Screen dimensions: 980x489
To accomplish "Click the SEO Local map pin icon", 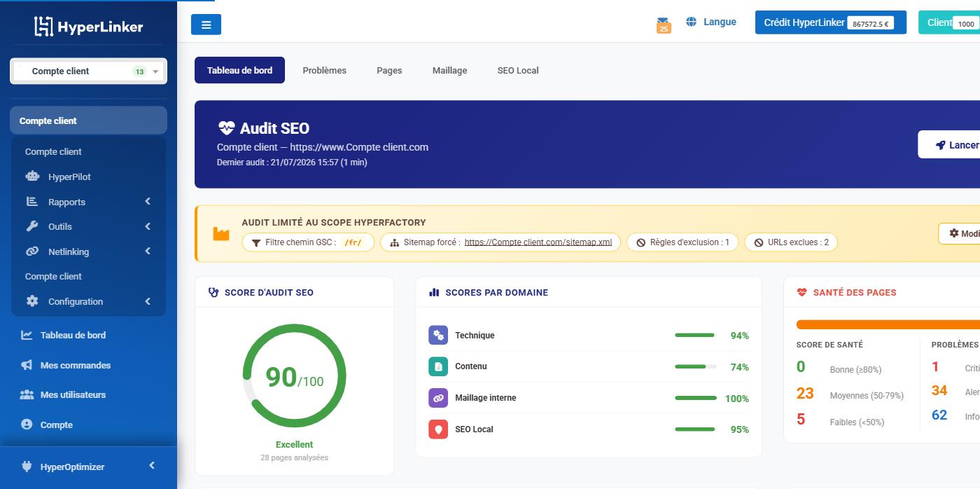I will (x=438, y=429).
